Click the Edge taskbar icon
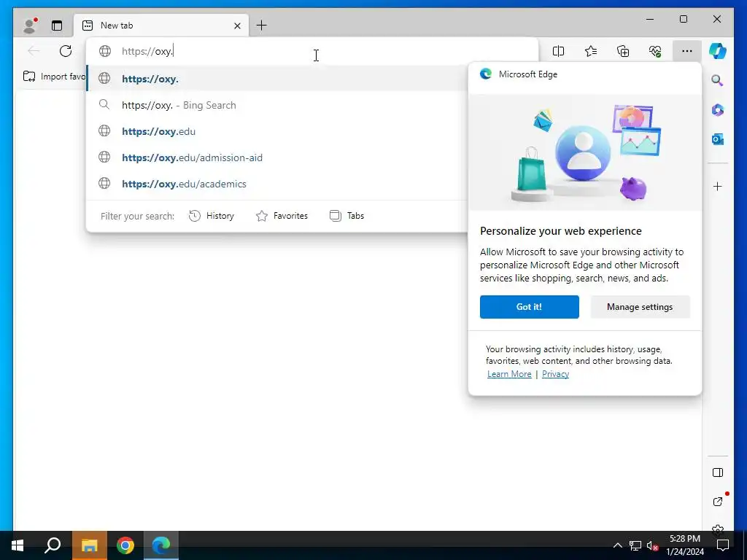 161,545
